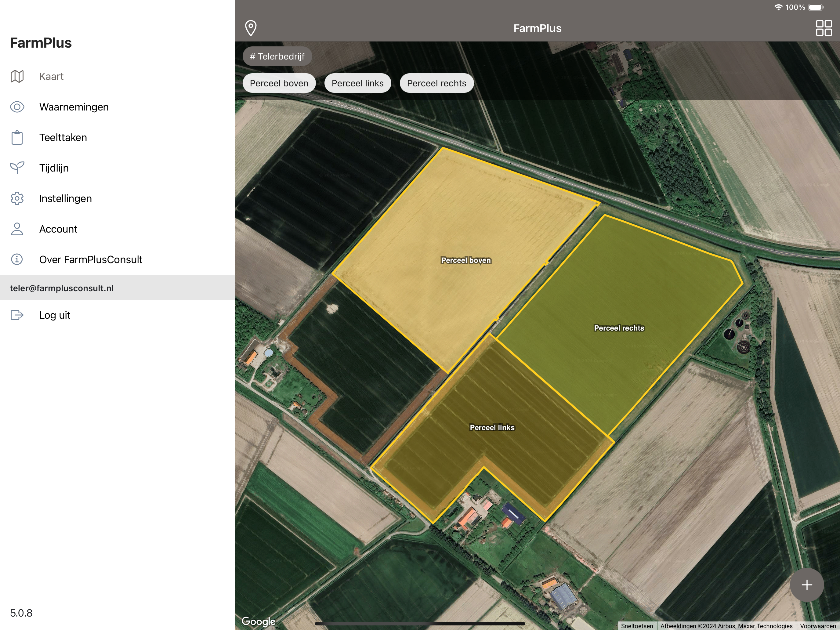Select Tijdlijn menu item

point(117,168)
